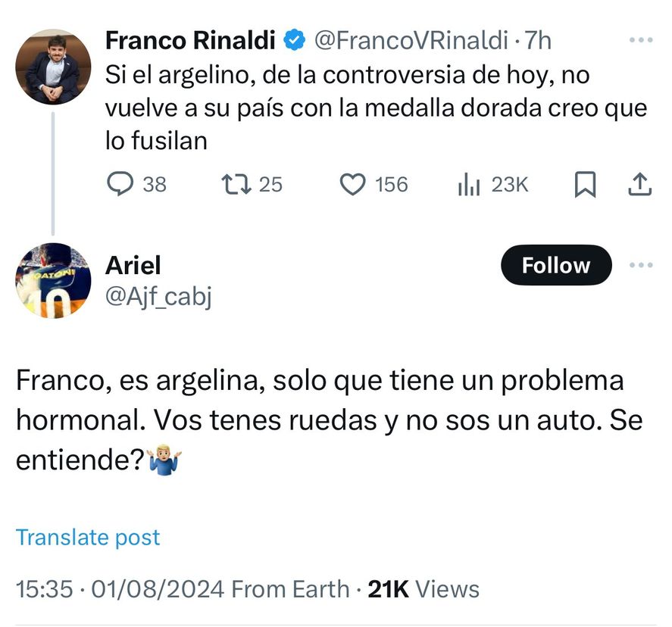This screenshot has height=627, width=672.
Task: Click the 15:35 · 01/08/2024 timestamp
Action: tap(120, 588)
